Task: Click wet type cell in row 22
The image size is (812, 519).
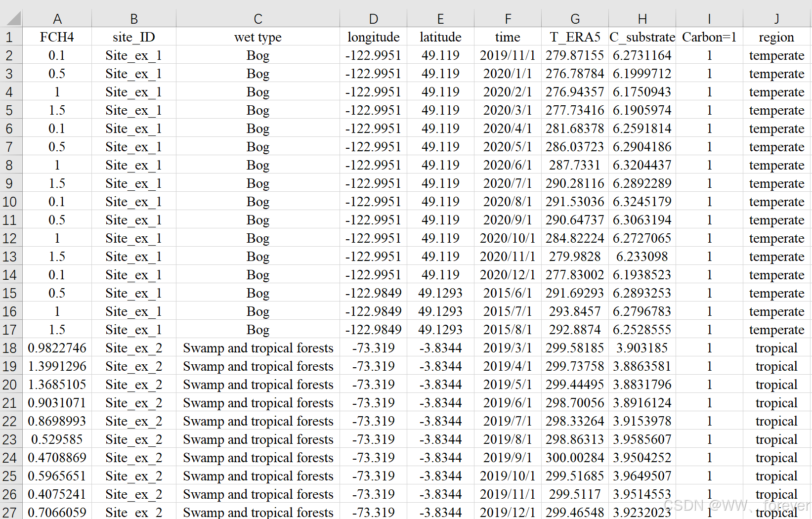Action: tap(258, 421)
